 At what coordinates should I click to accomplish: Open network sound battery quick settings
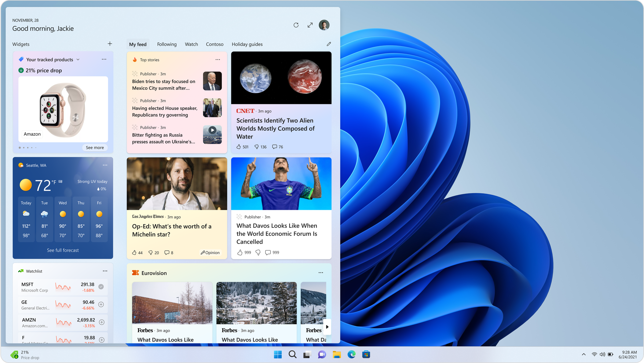pyautogui.click(x=602, y=355)
